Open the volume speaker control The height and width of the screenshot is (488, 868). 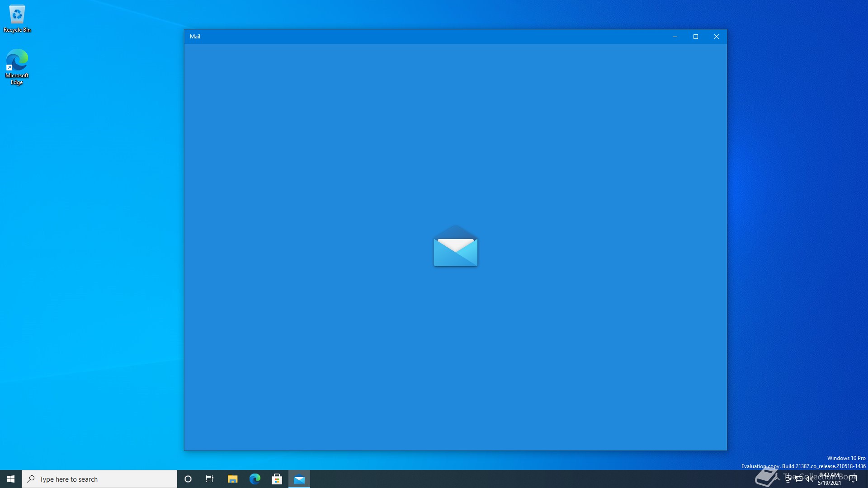tap(810, 479)
